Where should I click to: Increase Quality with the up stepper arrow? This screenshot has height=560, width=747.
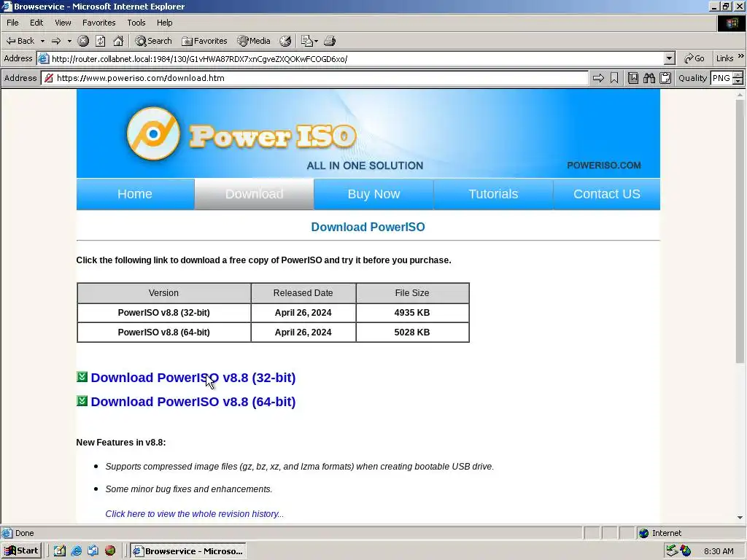coord(738,75)
